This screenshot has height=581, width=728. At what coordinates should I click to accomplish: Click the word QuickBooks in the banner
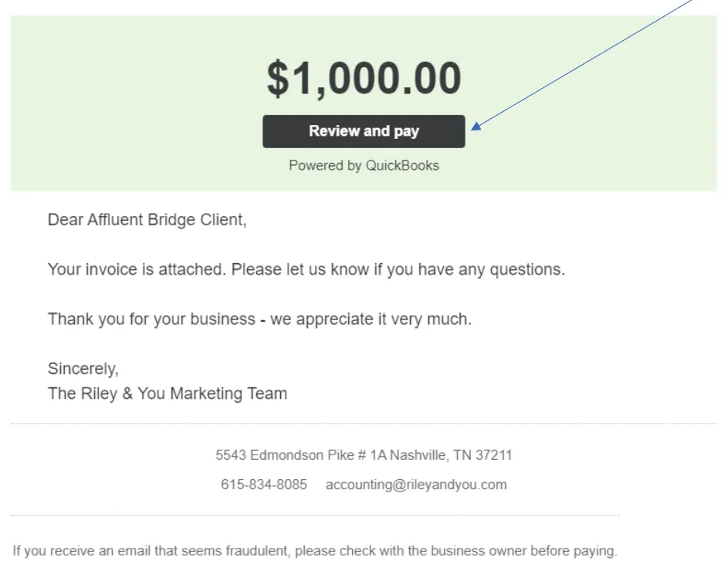tap(402, 165)
